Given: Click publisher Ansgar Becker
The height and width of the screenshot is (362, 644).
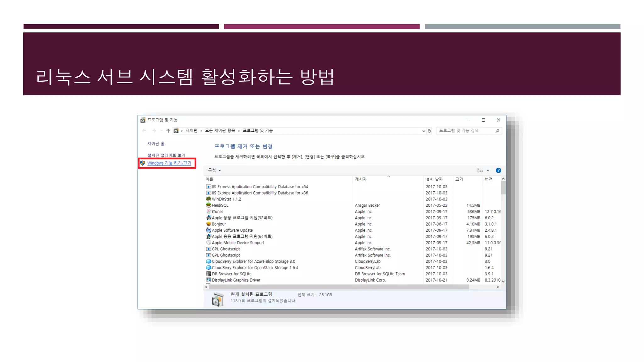Looking at the screenshot, I should 367,205.
